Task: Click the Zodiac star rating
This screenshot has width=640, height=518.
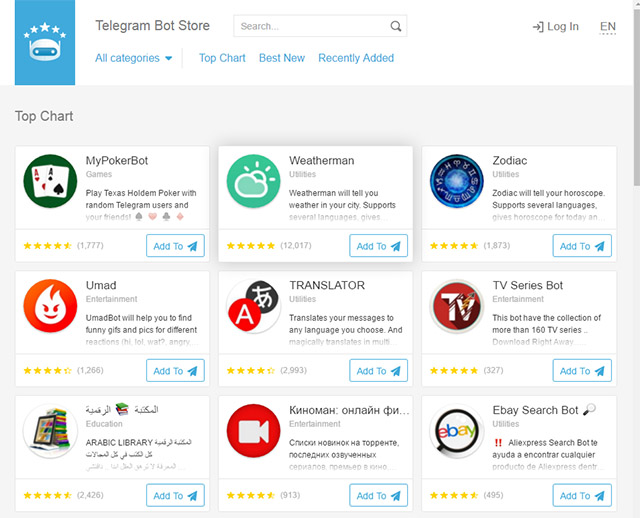Action: point(454,246)
